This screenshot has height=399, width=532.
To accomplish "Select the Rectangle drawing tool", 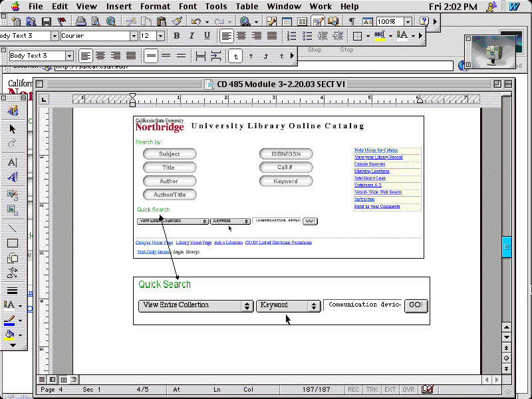I will click(x=13, y=243).
